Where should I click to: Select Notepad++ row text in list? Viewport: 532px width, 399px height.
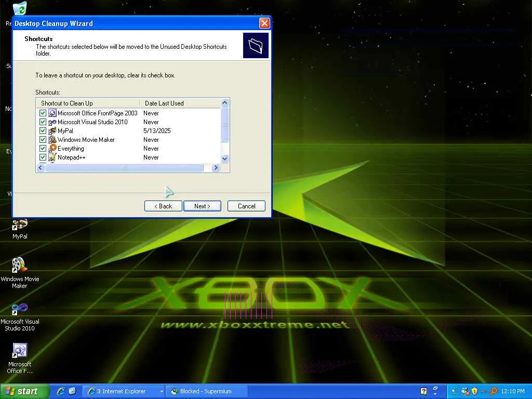pyautogui.click(x=72, y=157)
